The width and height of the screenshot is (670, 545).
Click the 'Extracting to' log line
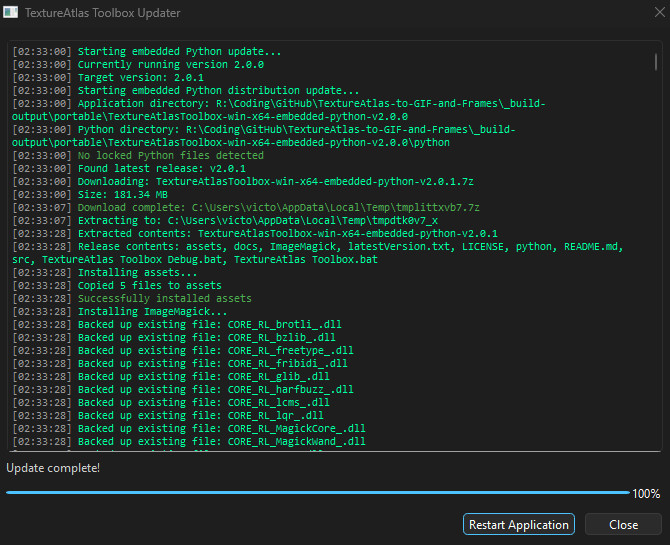225,220
